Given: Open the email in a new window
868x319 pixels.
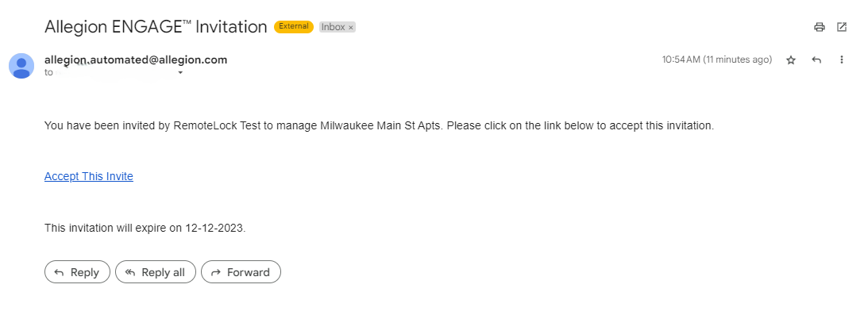Looking at the screenshot, I should tap(842, 27).
